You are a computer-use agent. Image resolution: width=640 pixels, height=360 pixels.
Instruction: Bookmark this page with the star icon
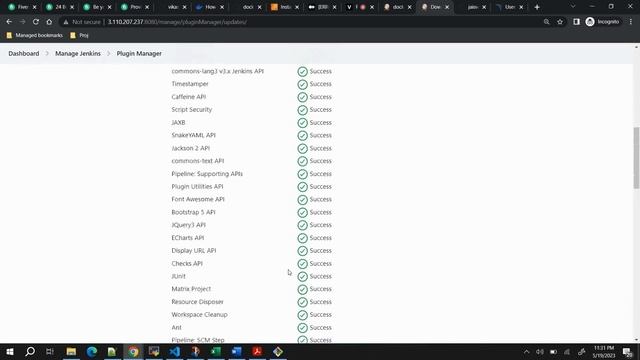(x=560, y=22)
